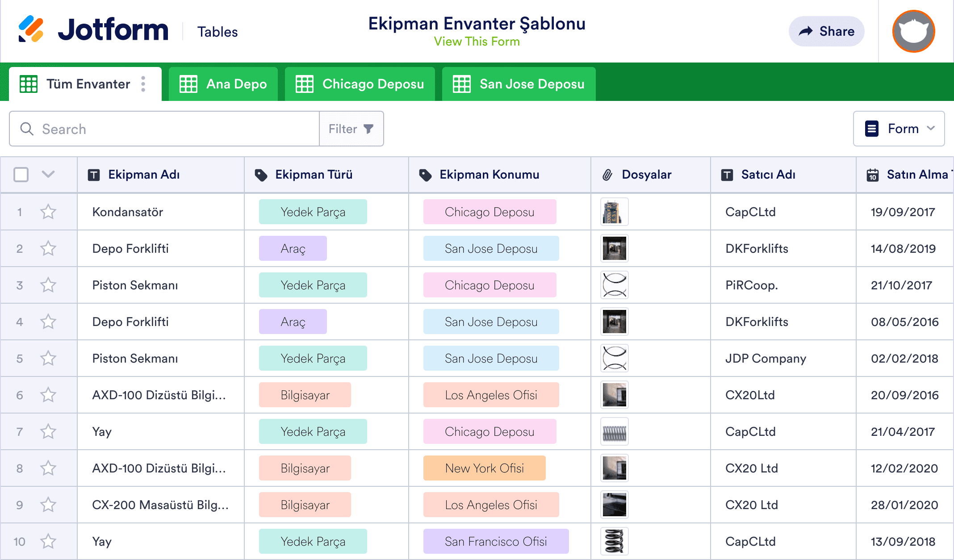Click the Jotform logo icon
The height and width of the screenshot is (560, 954).
tap(31, 29)
